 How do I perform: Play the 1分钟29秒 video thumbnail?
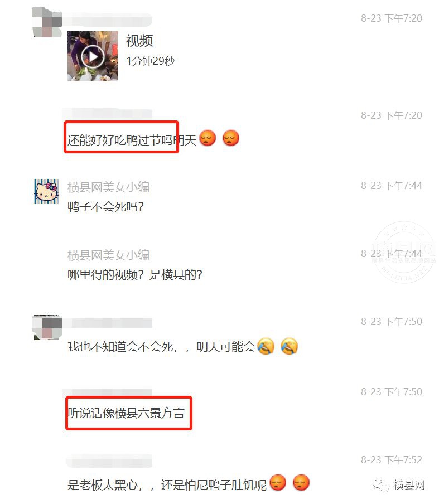(x=92, y=56)
